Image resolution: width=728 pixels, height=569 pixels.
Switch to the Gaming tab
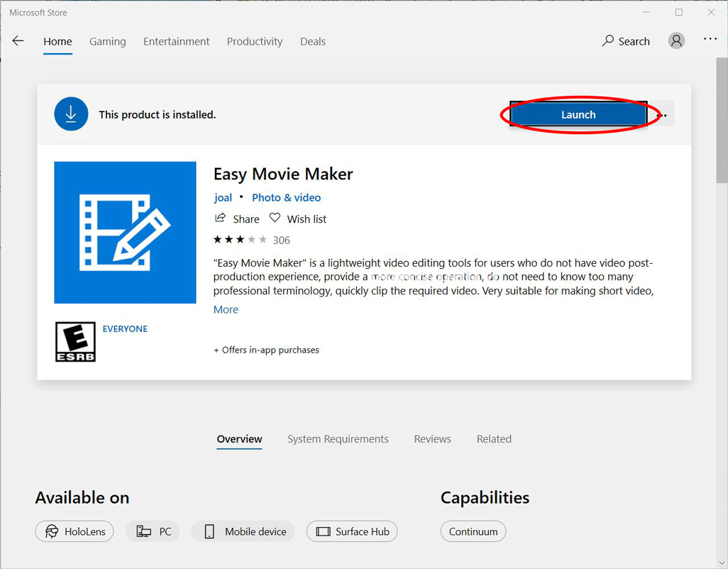(x=108, y=41)
